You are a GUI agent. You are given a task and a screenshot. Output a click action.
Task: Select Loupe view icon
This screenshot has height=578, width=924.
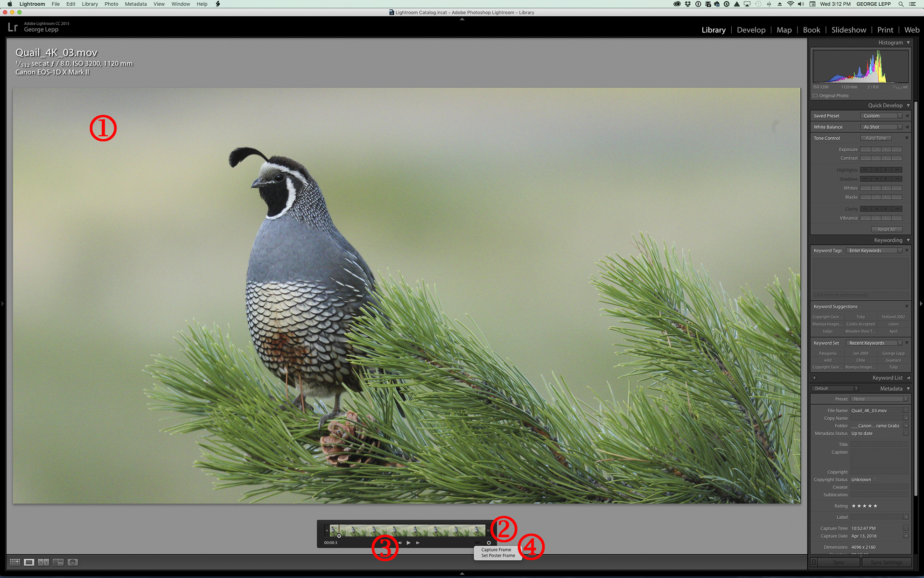pos(29,562)
